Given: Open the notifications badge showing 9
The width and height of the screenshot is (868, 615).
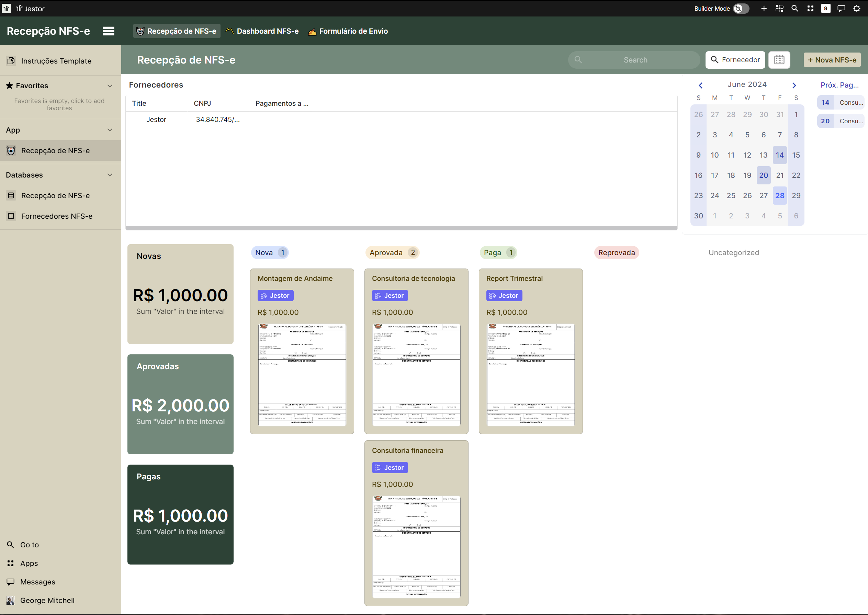Looking at the screenshot, I should click(x=826, y=8).
